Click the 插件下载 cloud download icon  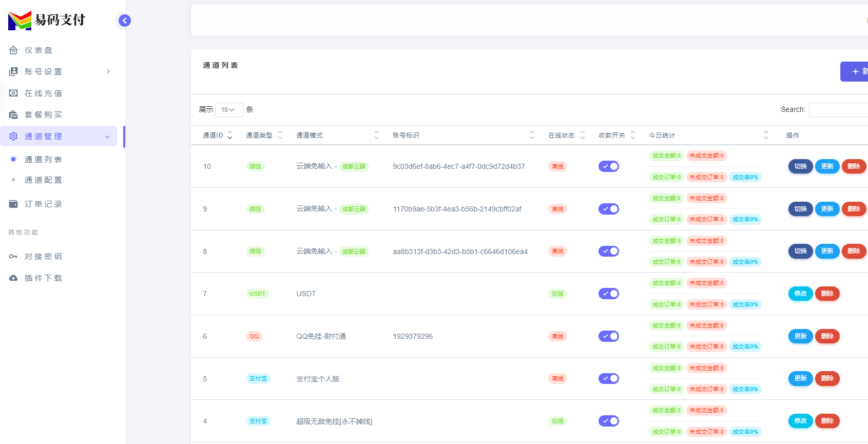13,278
